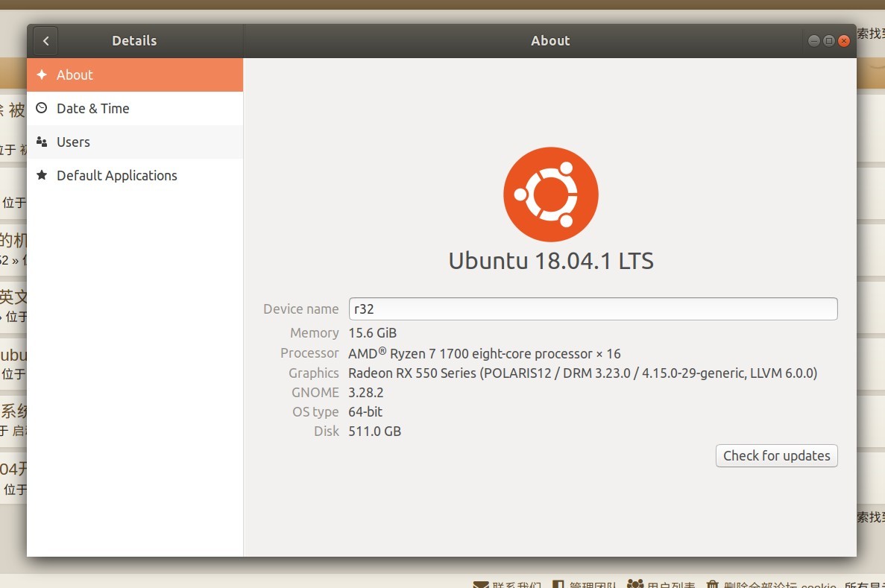Click the 用户列表 link in browser footer
The height and width of the screenshot is (588, 885).
tap(670, 585)
